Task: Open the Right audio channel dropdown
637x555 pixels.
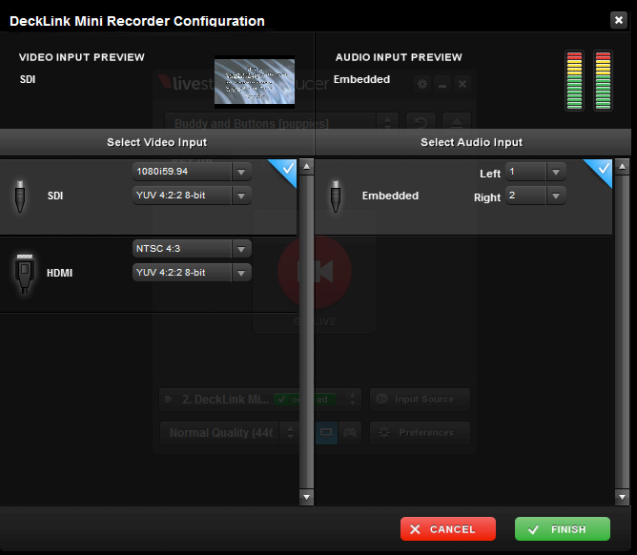Action: pos(535,195)
